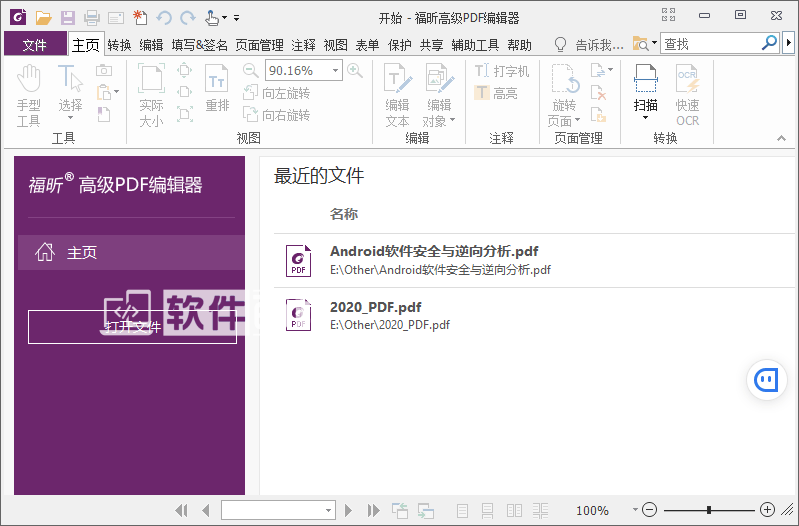The height and width of the screenshot is (526, 799).
Task: Open the customize quick access toolbar arrow
Action: click(236, 18)
